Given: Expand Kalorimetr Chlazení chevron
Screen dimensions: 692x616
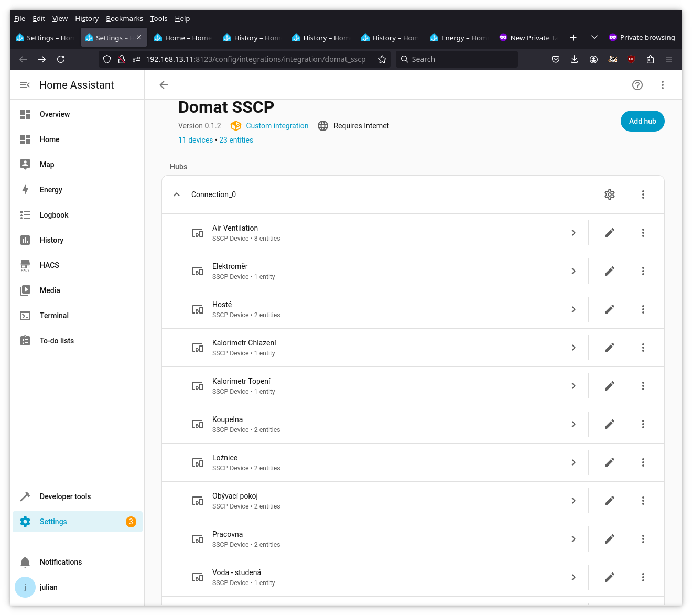Looking at the screenshot, I should click(x=574, y=348).
